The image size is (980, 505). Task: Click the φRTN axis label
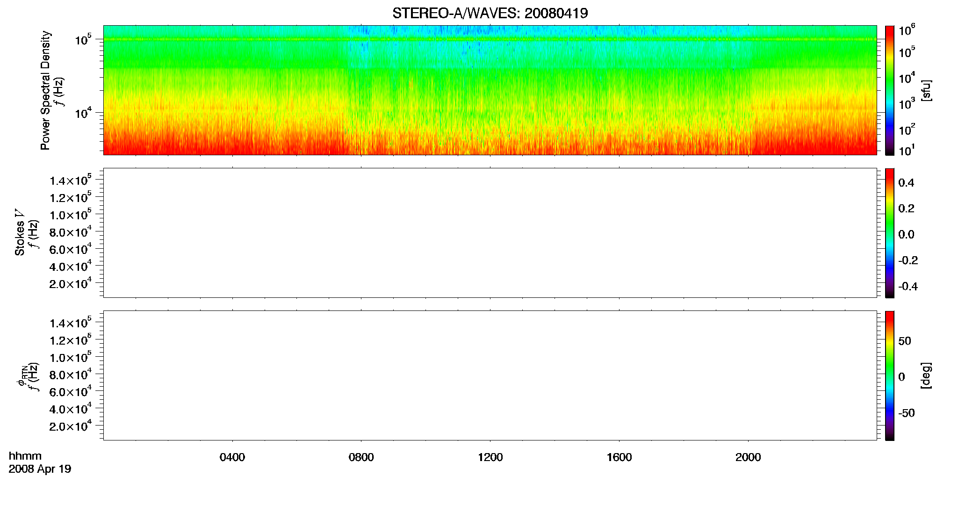22,376
